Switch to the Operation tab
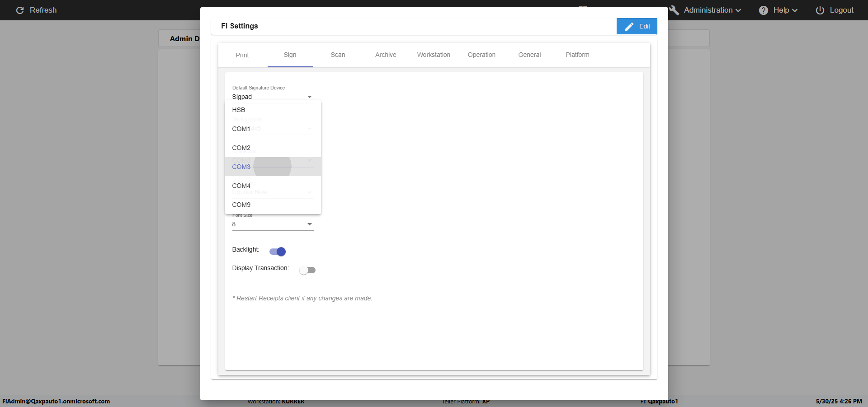 coord(481,55)
